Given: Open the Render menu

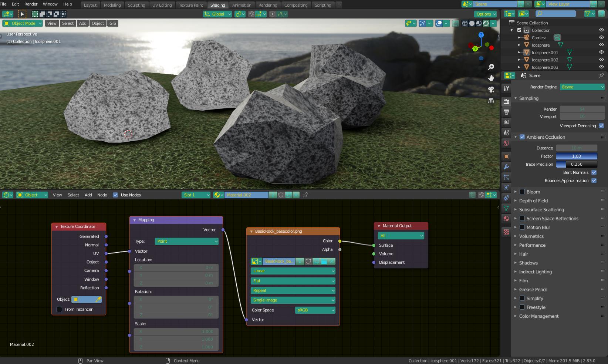Looking at the screenshot, I should (31, 4).
